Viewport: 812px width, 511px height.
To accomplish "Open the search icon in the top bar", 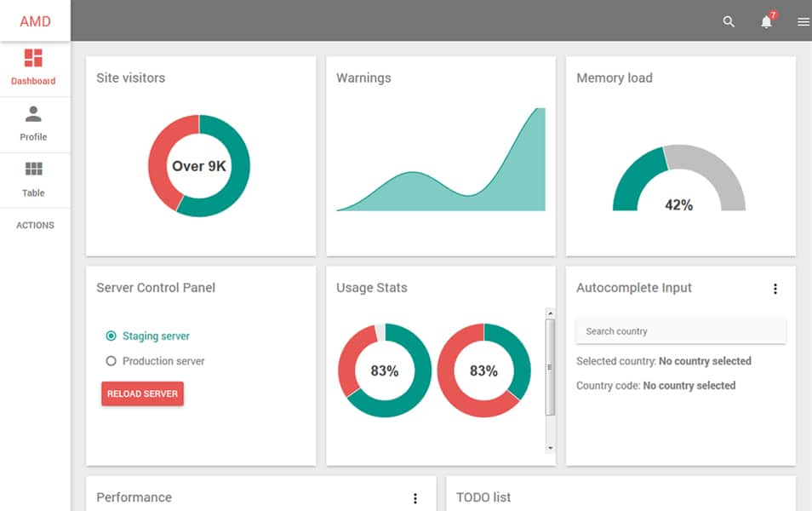I will [729, 21].
